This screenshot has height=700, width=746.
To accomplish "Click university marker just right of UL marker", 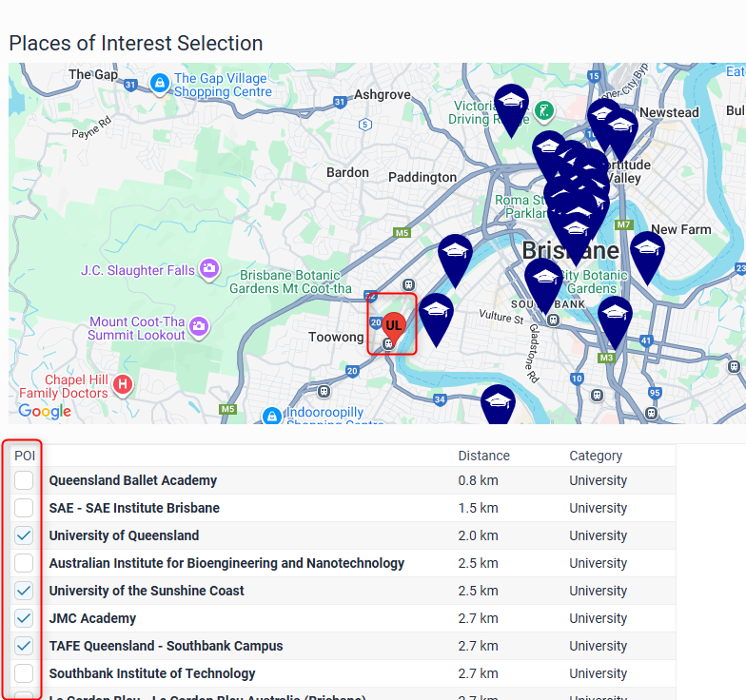I will (x=436, y=313).
